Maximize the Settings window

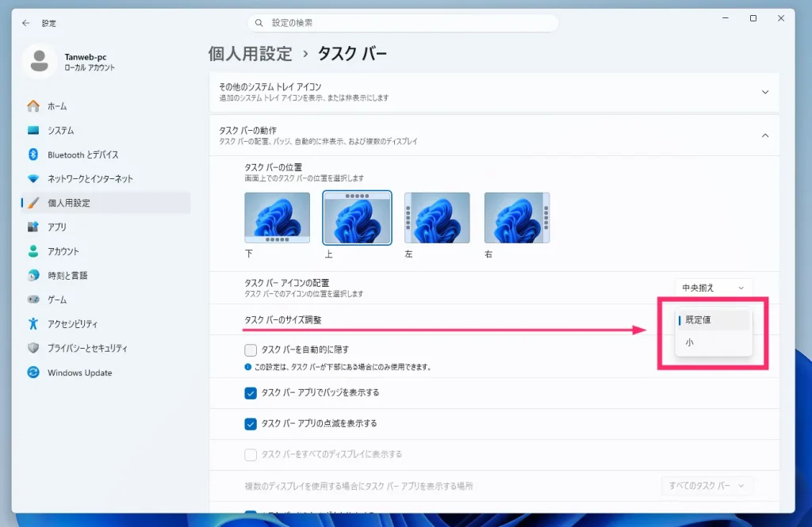point(753,18)
